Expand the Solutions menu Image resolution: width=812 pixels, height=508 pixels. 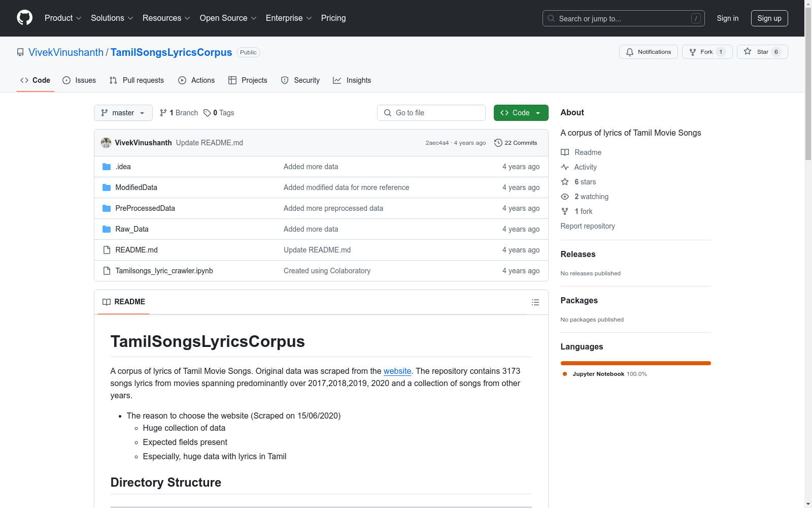click(x=112, y=18)
